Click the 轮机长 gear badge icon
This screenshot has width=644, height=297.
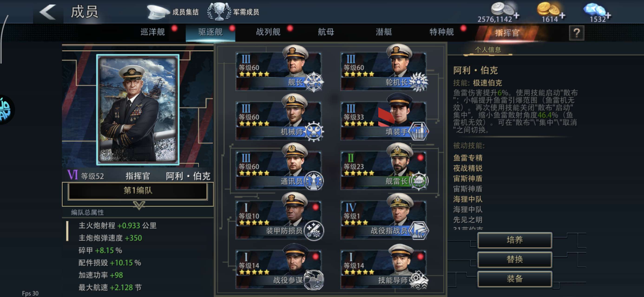419,82
